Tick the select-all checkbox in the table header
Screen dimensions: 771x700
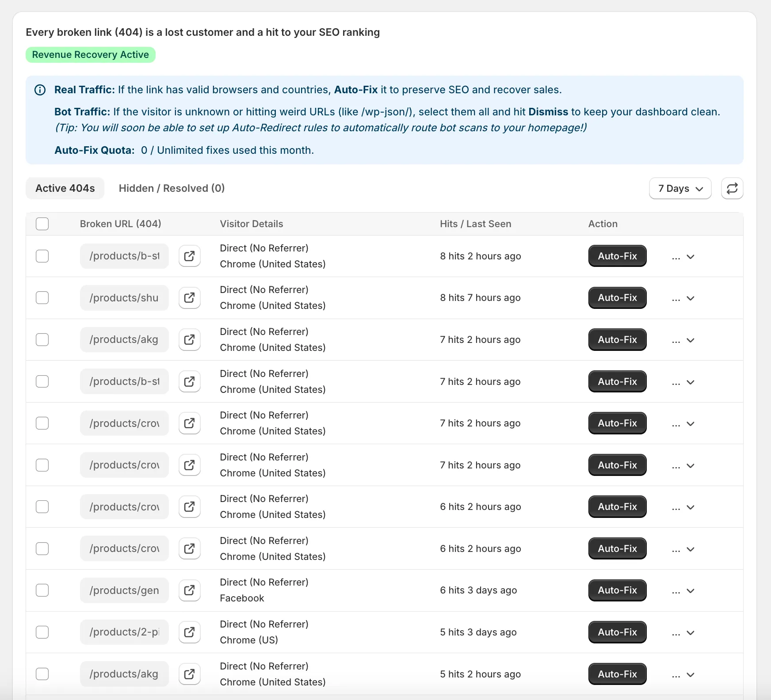[x=42, y=224]
